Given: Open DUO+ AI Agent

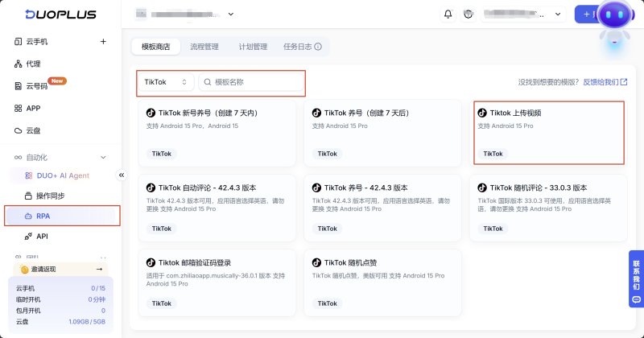Looking at the screenshot, I should [63, 175].
